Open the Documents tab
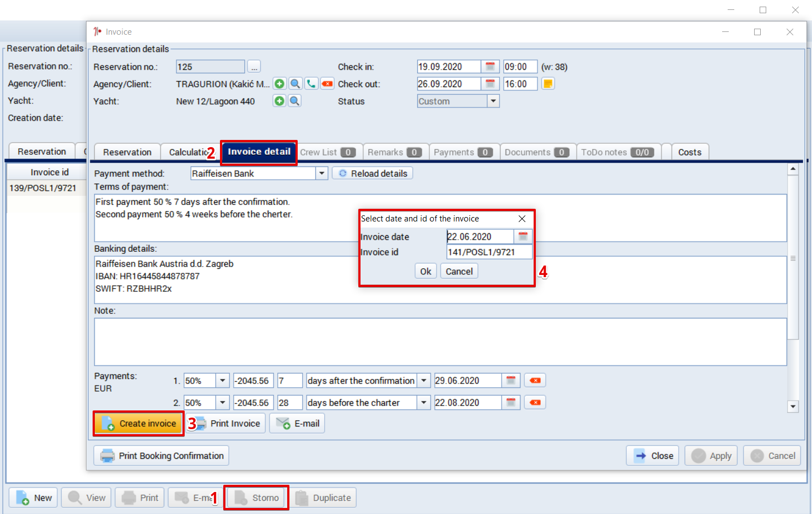The width and height of the screenshot is (812, 514). pyautogui.click(x=537, y=152)
